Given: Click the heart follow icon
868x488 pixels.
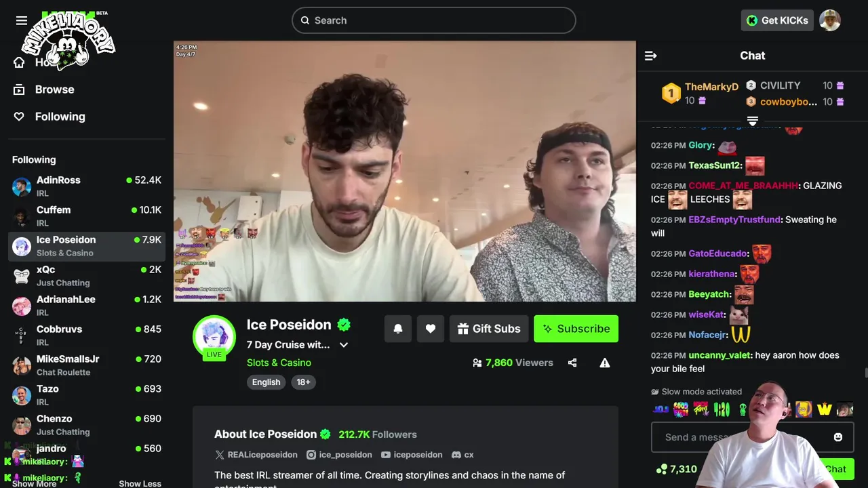Looking at the screenshot, I should pos(431,329).
